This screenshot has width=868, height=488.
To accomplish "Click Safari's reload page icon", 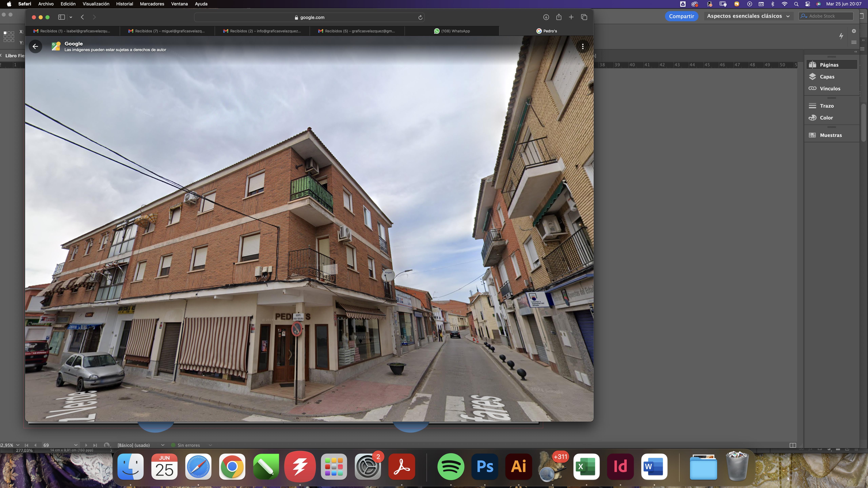I will point(420,17).
